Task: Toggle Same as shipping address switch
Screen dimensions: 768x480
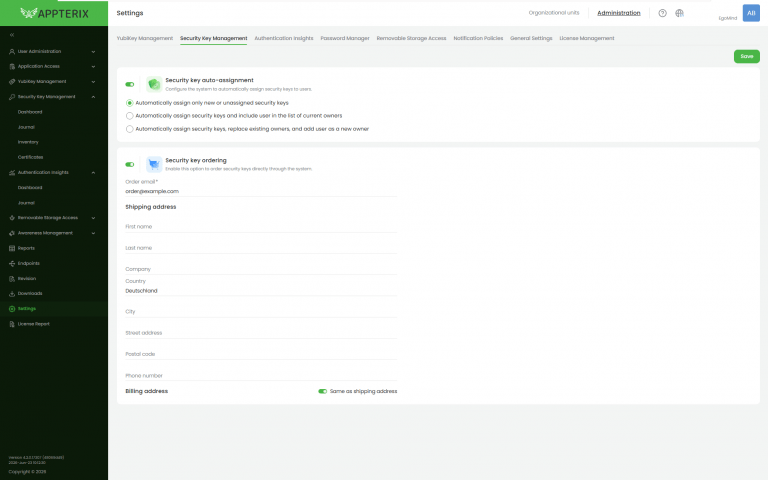Action: pos(322,391)
